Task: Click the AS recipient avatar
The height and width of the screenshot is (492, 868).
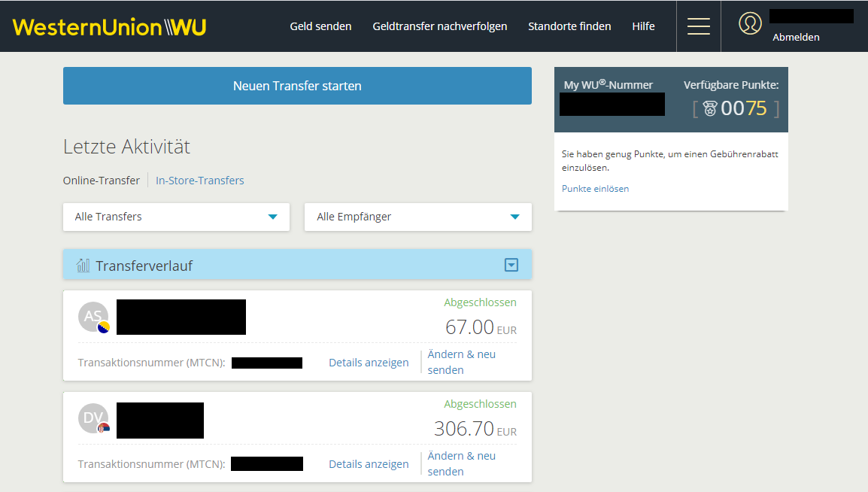Action: tap(93, 317)
